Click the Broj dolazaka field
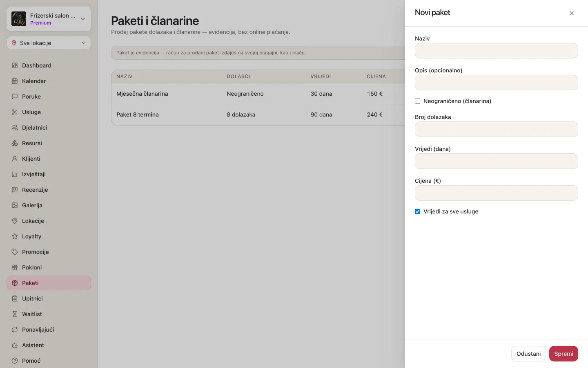The height and width of the screenshot is (368, 588). pyautogui.click(x=496, y=129)
